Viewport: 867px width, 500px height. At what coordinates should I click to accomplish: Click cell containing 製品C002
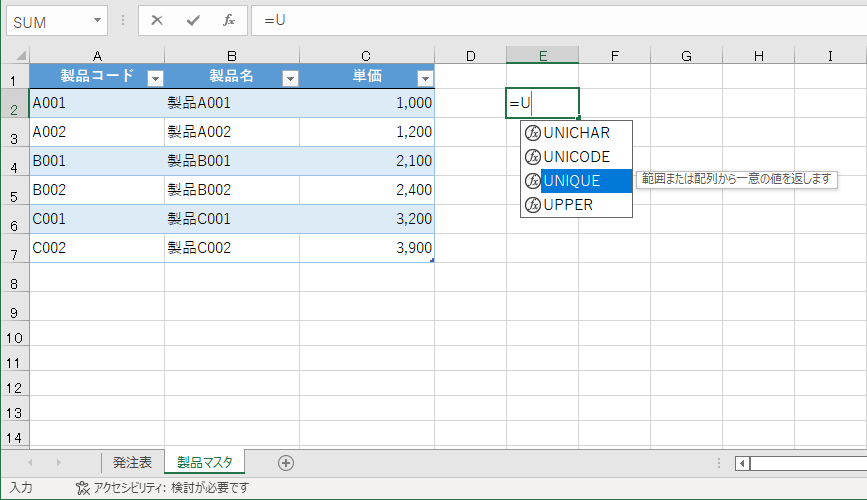tap(232, 248)
